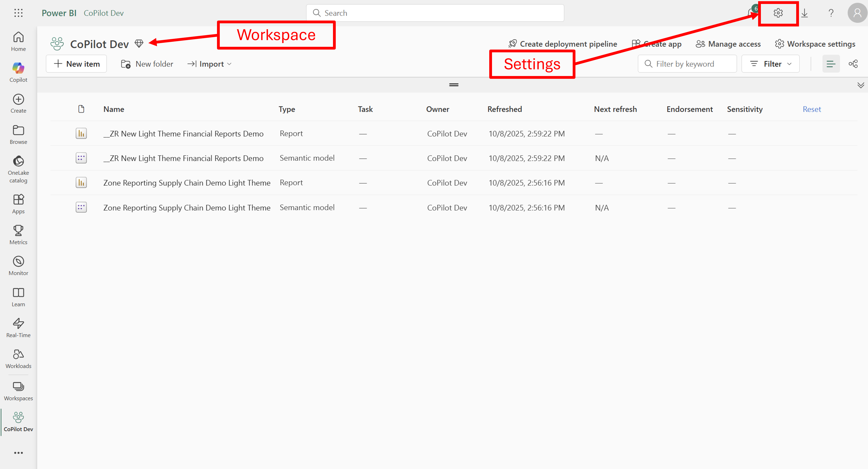Open Zone Reporting Supply Chain Demo Light Theme report
Viewport: 868px width, 469px height.
coord(187,183)
